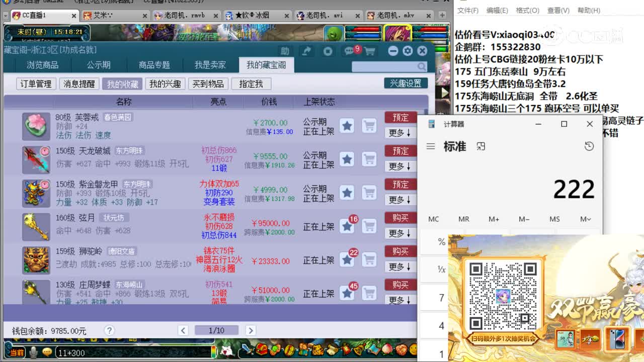This screenshot has width=644, height=362.
Task: Click 买到物品 button
Action: tap(208, 84)
